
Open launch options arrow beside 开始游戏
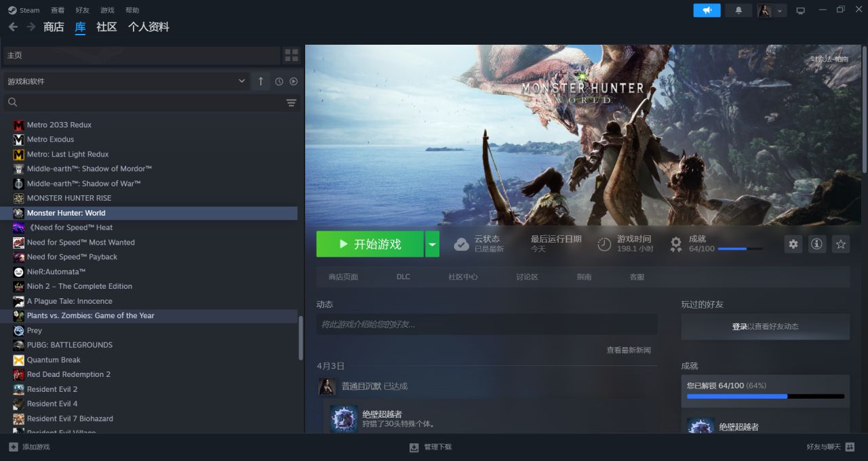coord(432,244)
